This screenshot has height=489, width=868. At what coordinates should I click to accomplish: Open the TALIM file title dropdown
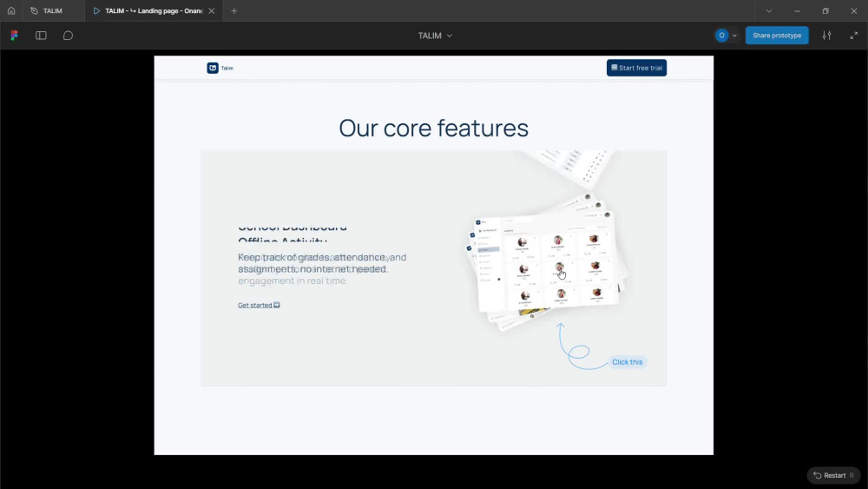point(435,36)
